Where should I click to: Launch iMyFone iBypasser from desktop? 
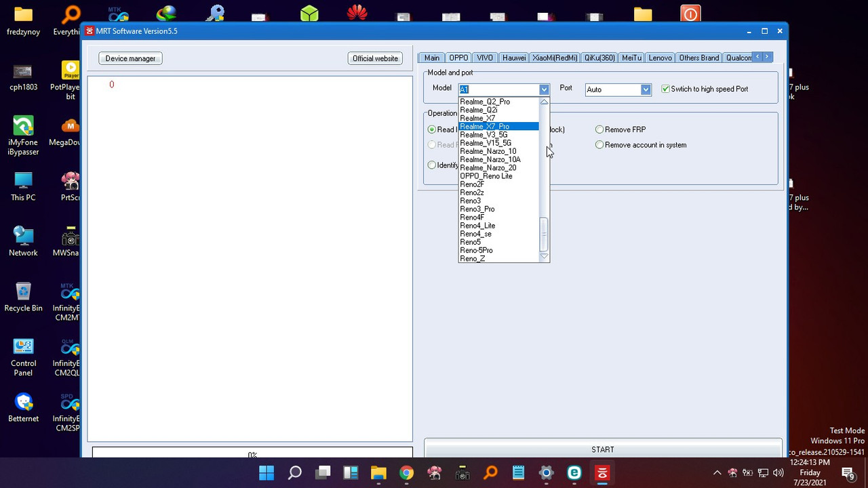click(x=23, y=134)
